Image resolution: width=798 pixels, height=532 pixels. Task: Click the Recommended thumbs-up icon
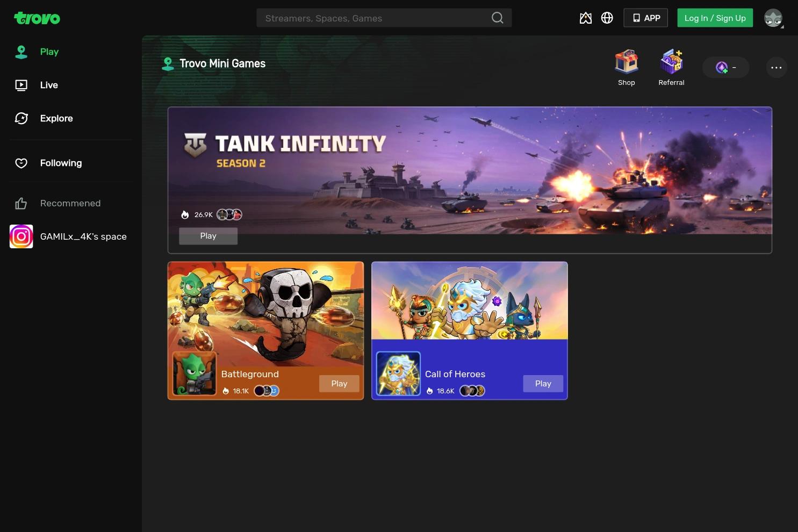[21, 204]
